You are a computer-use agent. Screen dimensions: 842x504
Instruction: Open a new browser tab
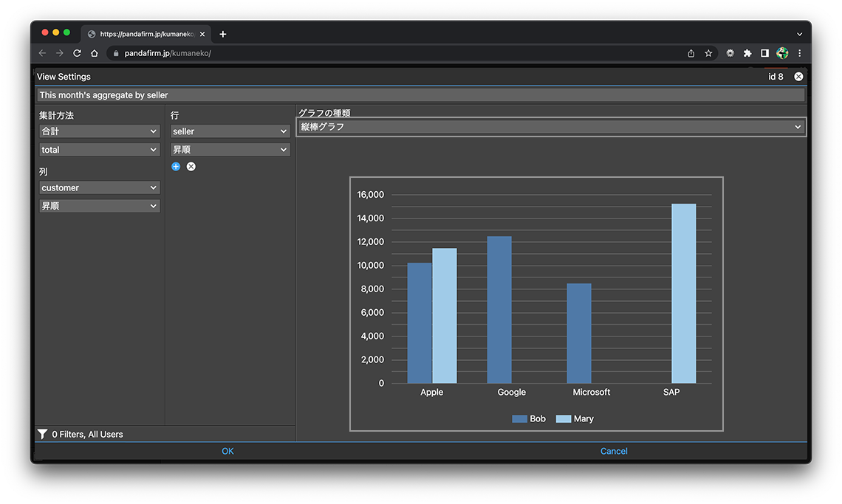(223, 34)
